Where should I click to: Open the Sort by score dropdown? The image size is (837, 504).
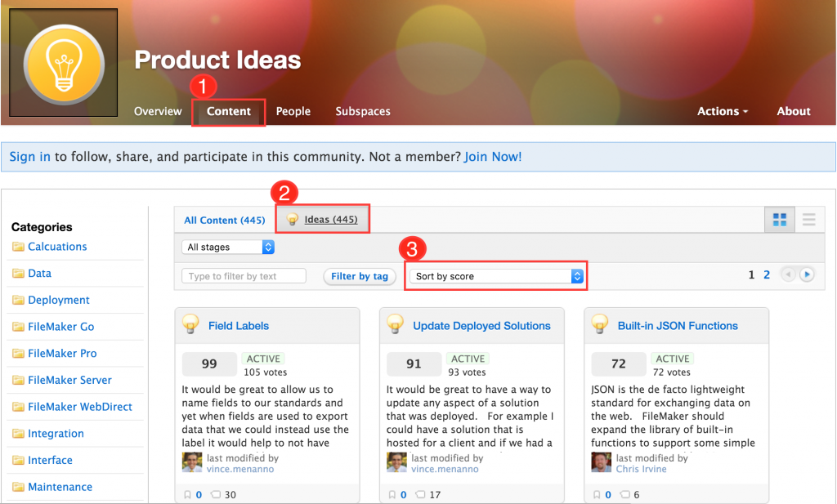pos(496,275)
